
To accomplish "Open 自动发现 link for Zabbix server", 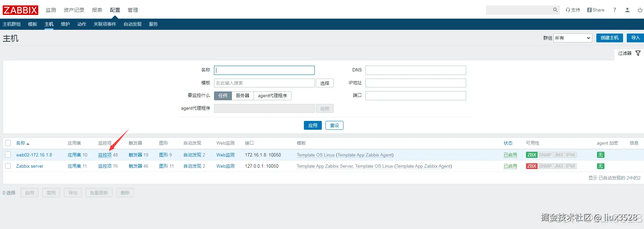I will click(x=192, y=166).
